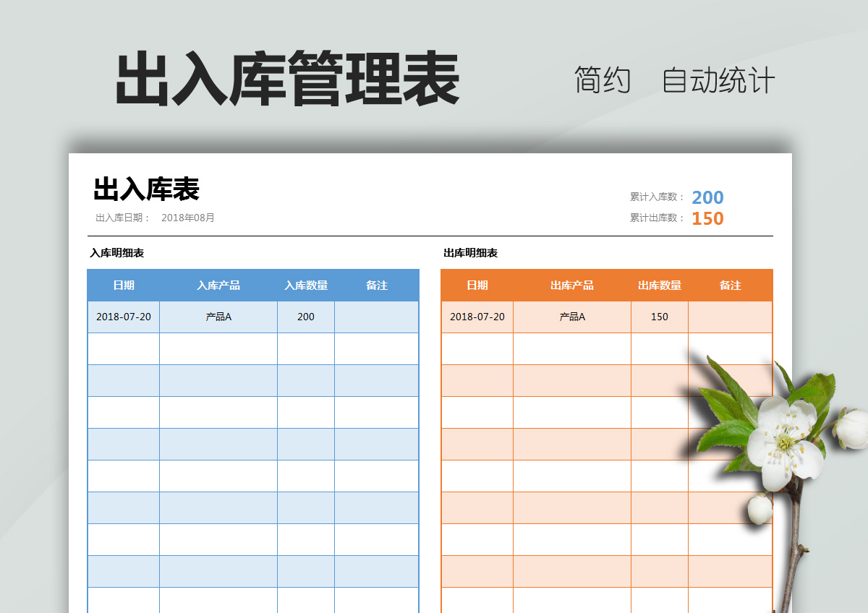Click the "出入库管理表" main title
This screenshot has height=613, width=868.
coord(287,80)
